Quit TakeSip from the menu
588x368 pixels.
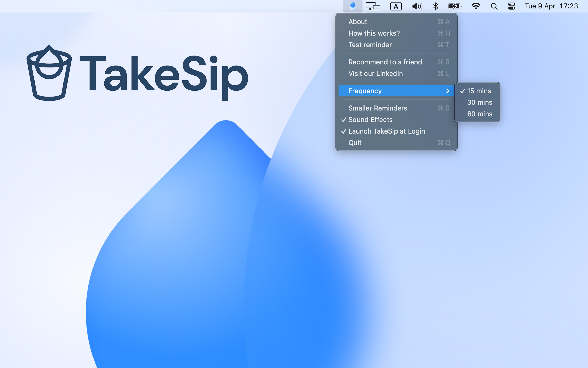396,143
